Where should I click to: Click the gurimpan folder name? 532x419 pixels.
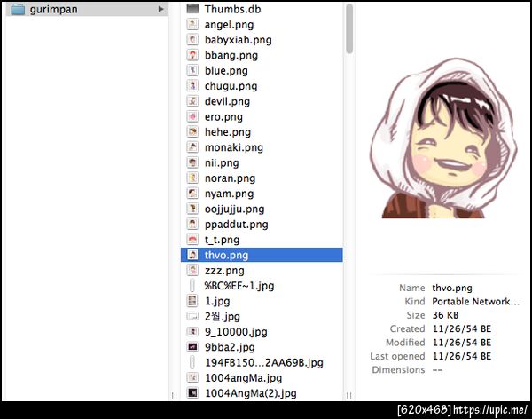(53, 10)
